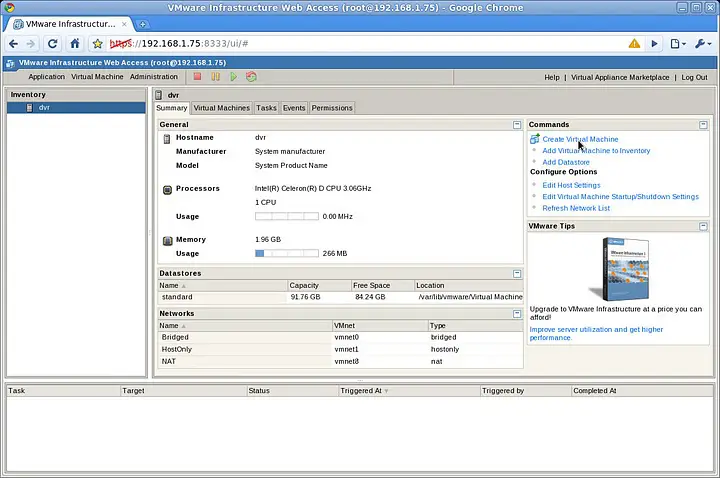This screenshot has width=720, height=478.
Task: Click the host icon next to dvr title
Action: pos(159,95)
